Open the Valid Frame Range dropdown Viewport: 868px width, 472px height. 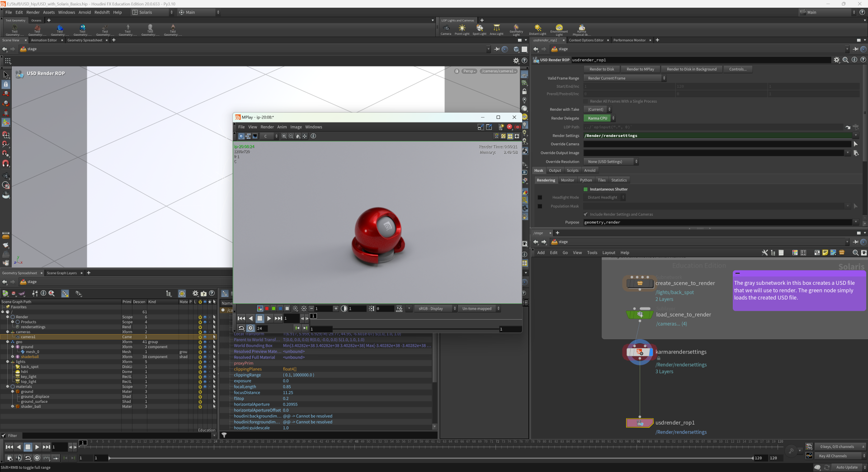(x=625, y=78)
